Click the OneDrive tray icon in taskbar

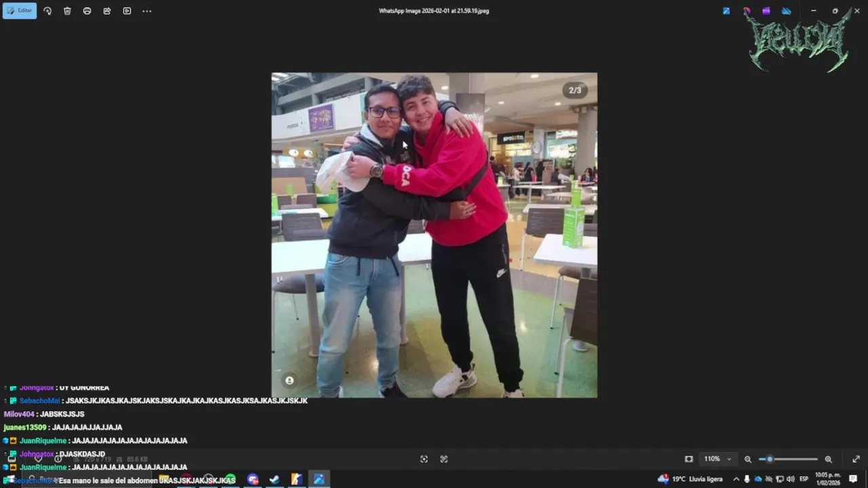coord(757,479)
